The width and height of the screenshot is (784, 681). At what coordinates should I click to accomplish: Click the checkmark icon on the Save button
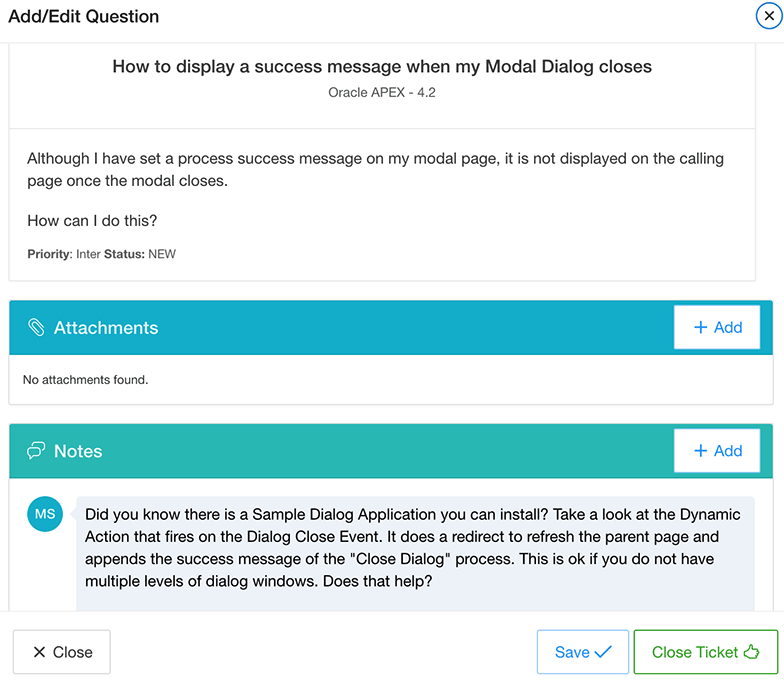coord(603,652)
